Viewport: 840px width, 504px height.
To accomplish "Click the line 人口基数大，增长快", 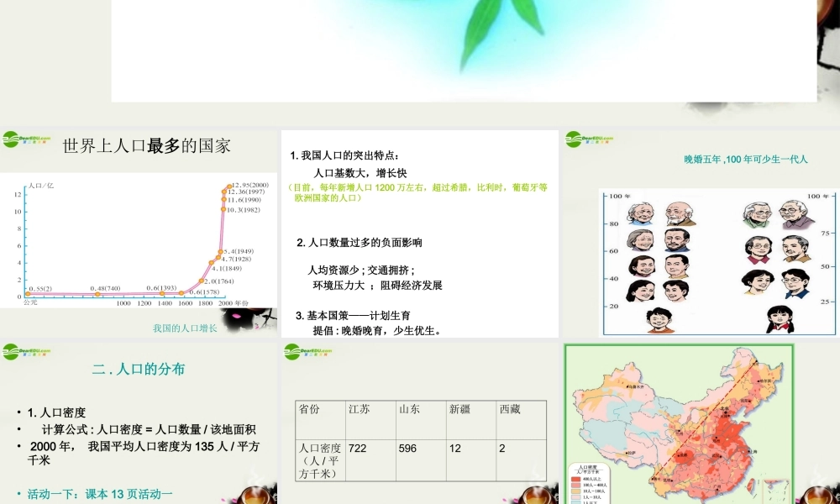I will click(x=360, y=173).
